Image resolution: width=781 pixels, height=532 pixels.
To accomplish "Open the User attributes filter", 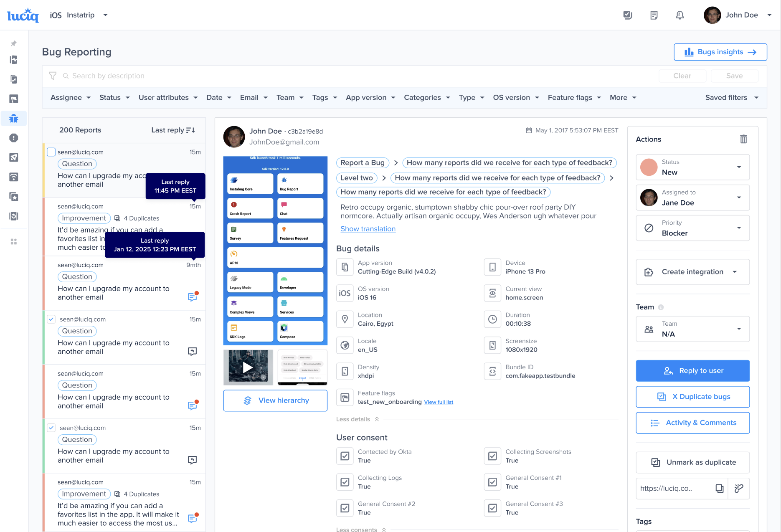I will pyautogui.click(x=168, y=98).
